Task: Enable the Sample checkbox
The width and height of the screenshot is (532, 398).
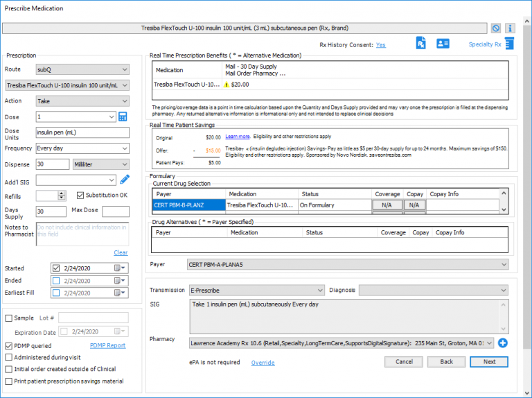Action: click(9, 318)
